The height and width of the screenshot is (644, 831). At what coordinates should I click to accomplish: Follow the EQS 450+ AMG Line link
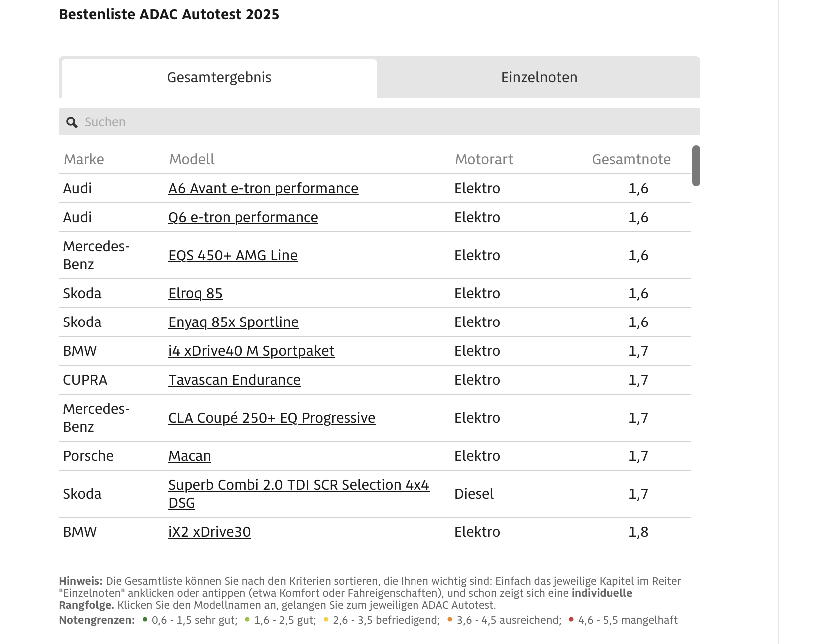[x=233, y=256]
